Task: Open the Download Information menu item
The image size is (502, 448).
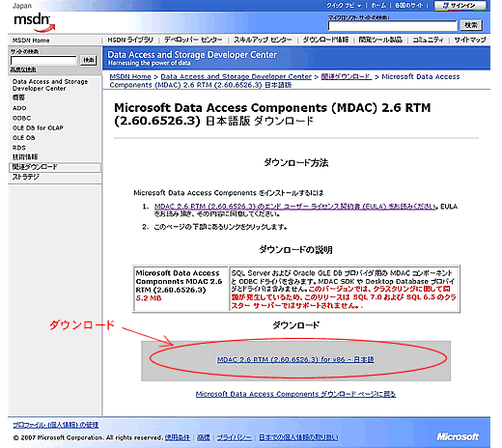Action: [325, 40]
